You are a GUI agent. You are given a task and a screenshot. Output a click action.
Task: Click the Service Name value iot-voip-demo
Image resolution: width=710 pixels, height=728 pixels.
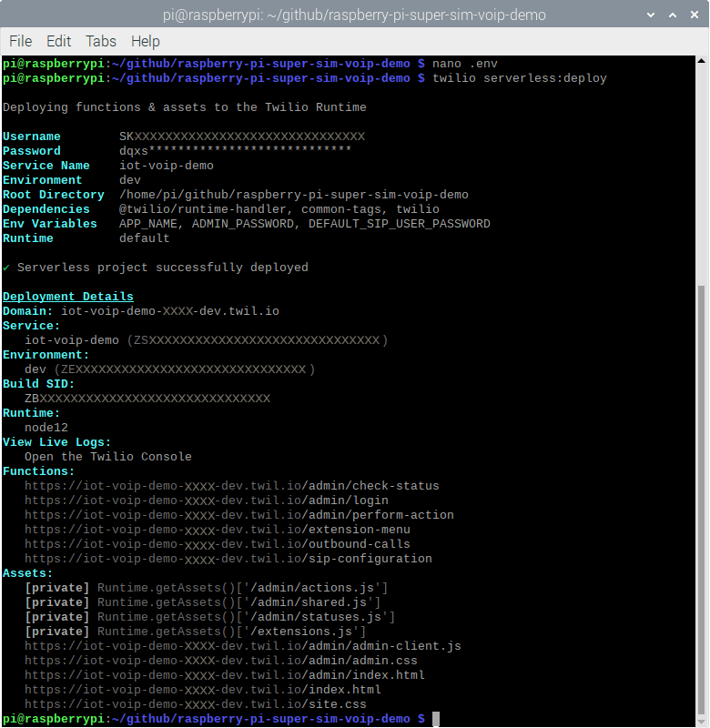(x=167, y=166)
